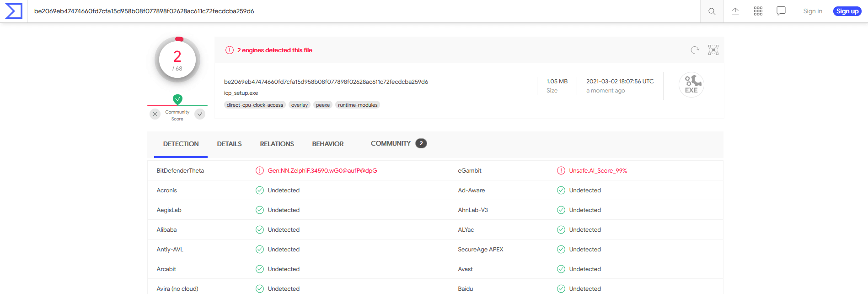Open the BEHAVIOR tab

click(x=328, y=144)
